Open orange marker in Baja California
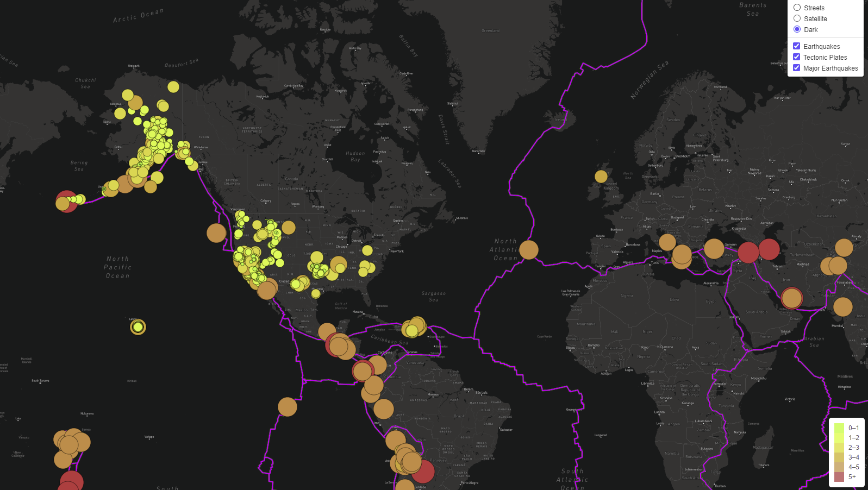 coord(267,290)
